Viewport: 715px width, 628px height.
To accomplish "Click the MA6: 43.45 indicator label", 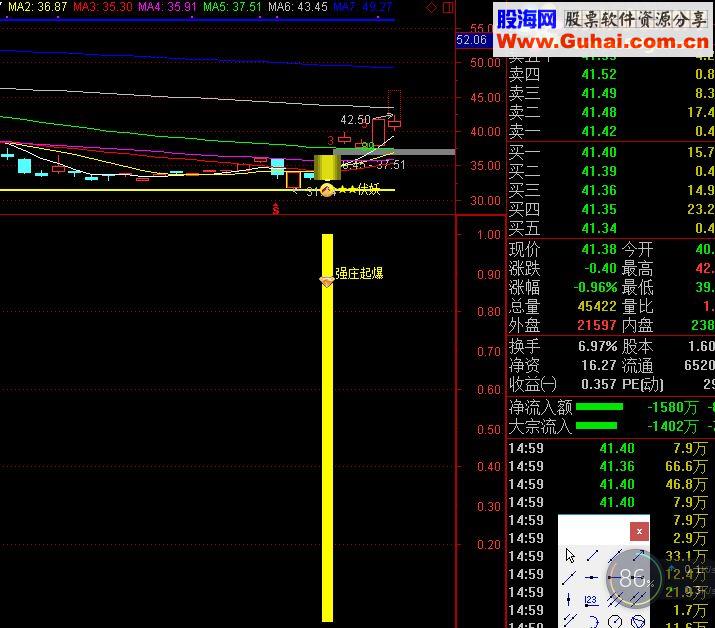I will (x=298, y=7).
